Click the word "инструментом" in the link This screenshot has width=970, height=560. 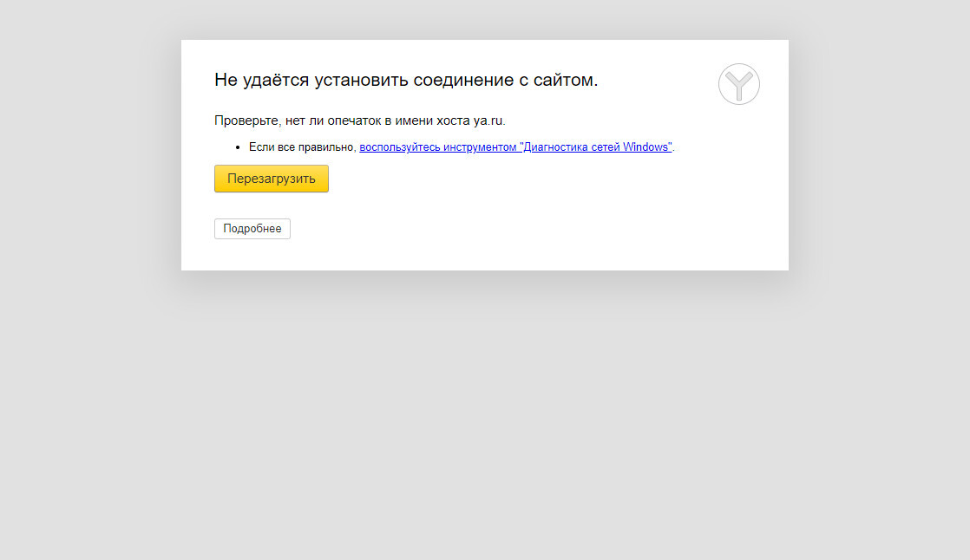tap(480, 147)
